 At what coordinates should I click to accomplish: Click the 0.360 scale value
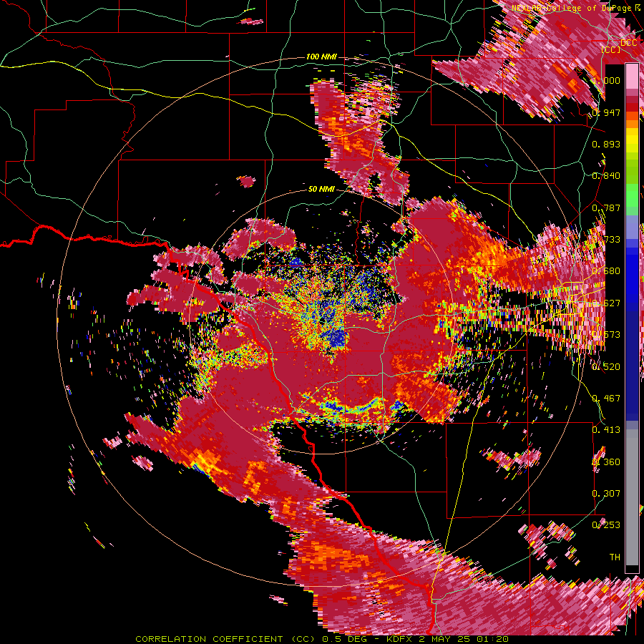pyautogui.click(x=606, y=462)
